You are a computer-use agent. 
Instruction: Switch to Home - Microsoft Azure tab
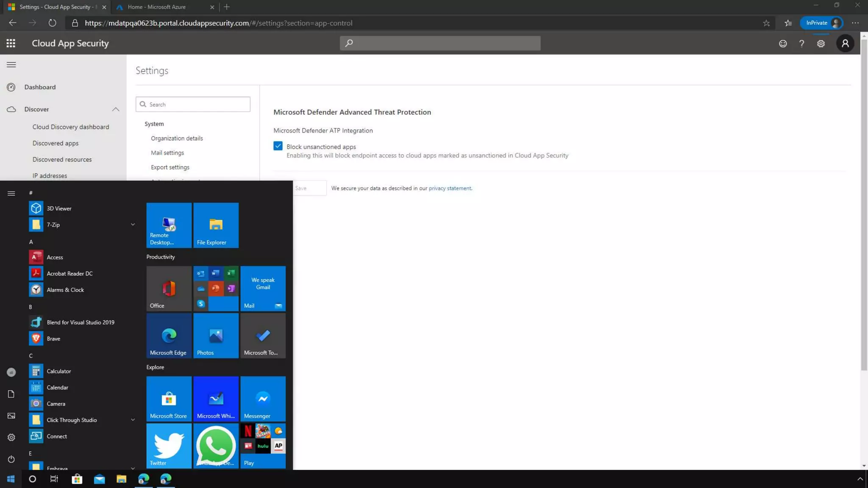point(157,7)
